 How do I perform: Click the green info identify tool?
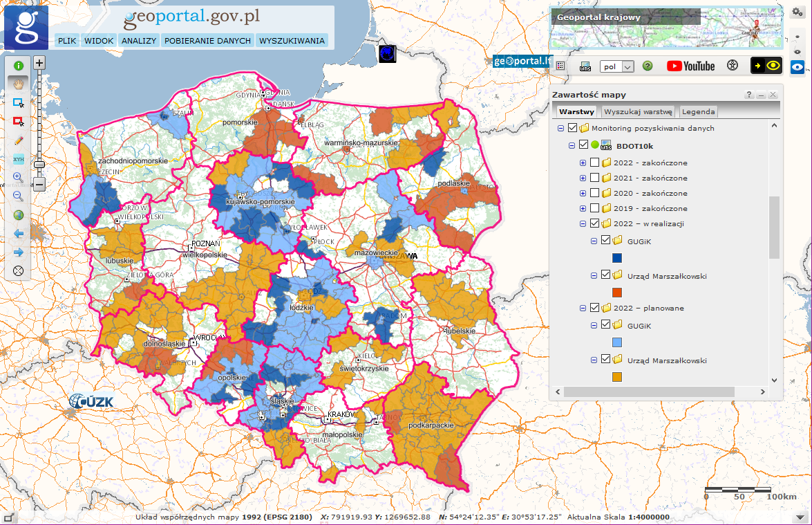[x=19, y=66]
